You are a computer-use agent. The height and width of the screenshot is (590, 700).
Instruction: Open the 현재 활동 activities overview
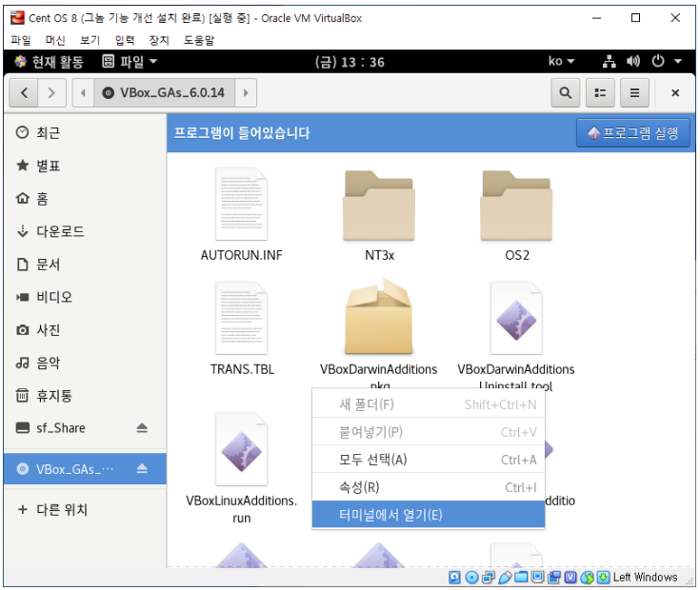pos(50,62)
